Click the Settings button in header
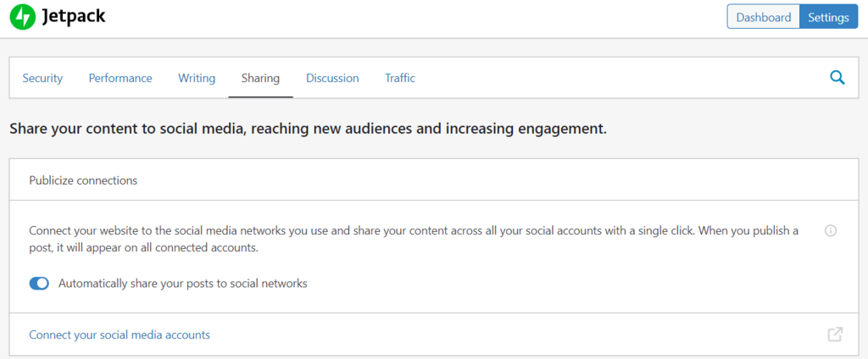The width and height of the screenshot is (868, 359). [828, 17]
